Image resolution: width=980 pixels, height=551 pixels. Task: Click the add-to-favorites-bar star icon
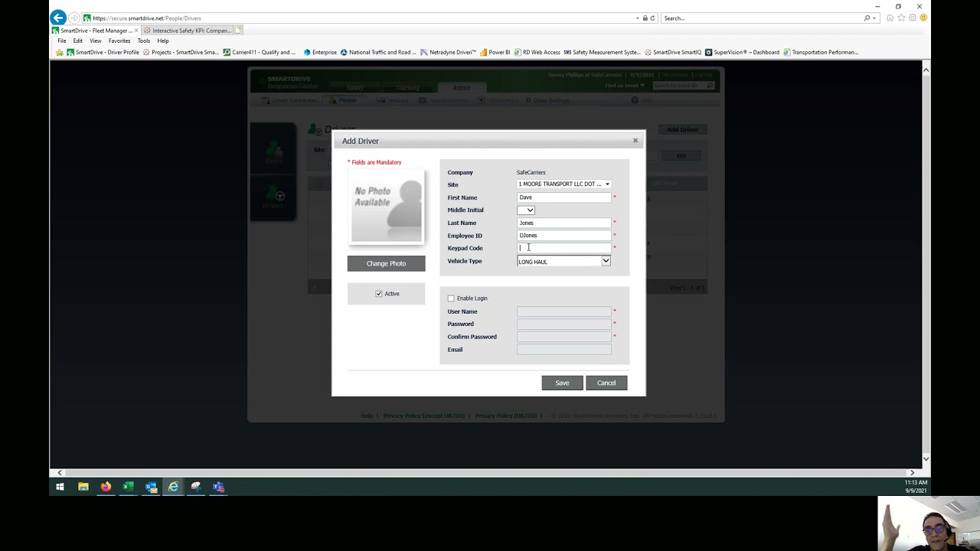(x=60, y=52)
